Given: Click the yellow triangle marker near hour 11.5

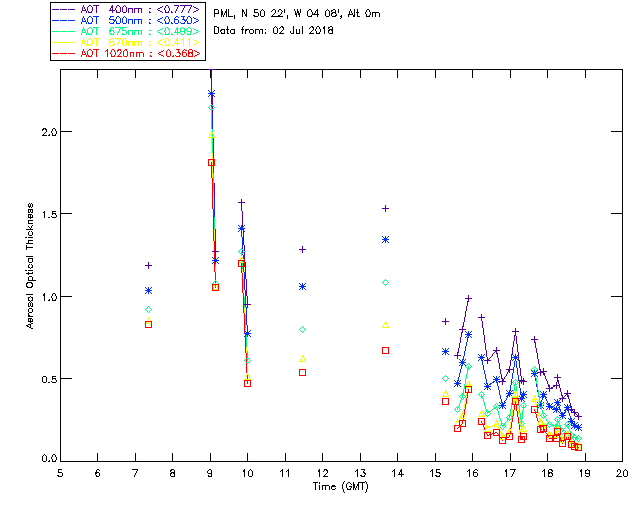Looking at the screenshot, I should [x=302, y=359].
